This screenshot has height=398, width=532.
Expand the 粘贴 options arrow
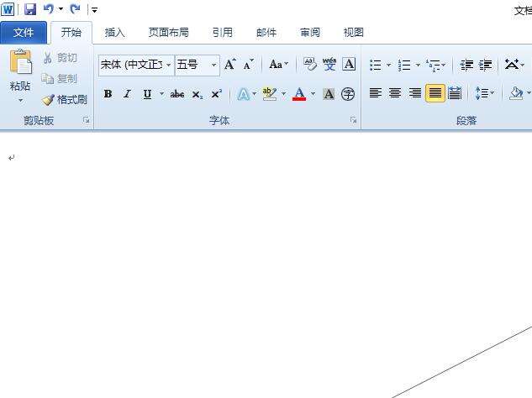(20, 101)
